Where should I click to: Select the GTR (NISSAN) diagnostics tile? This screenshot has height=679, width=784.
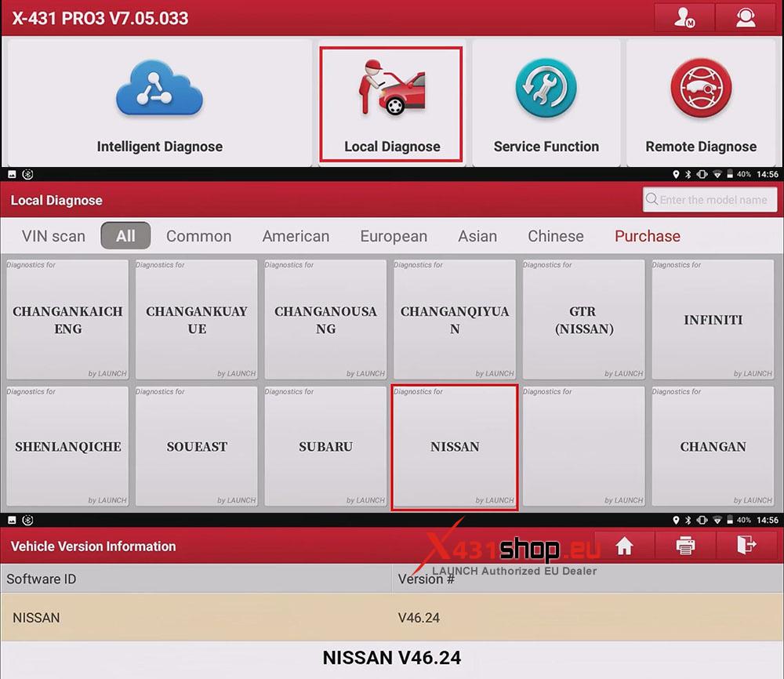coord(583,319)
